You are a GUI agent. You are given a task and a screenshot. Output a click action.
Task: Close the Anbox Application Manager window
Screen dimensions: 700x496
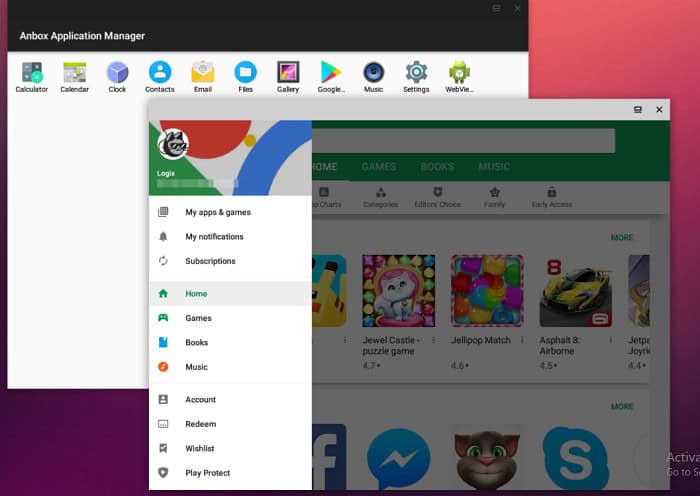(x=517, y=8)
